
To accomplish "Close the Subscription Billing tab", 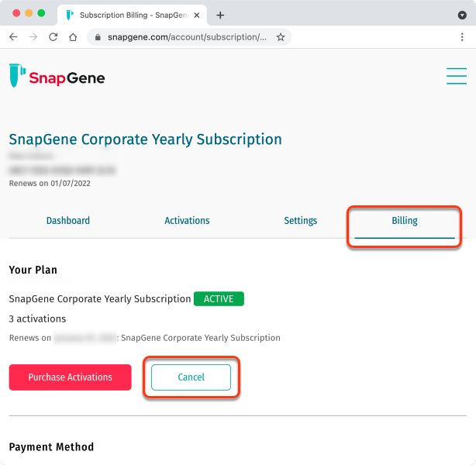I will (197, 15).
